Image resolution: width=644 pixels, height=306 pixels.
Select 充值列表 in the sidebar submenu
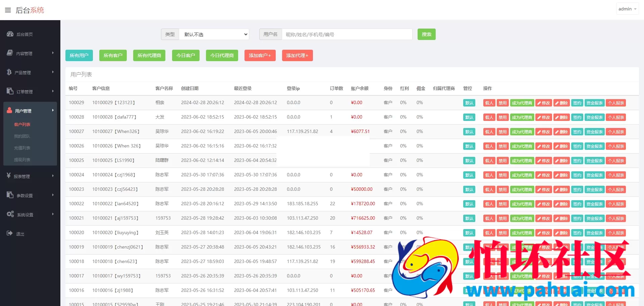pos(22,148)
